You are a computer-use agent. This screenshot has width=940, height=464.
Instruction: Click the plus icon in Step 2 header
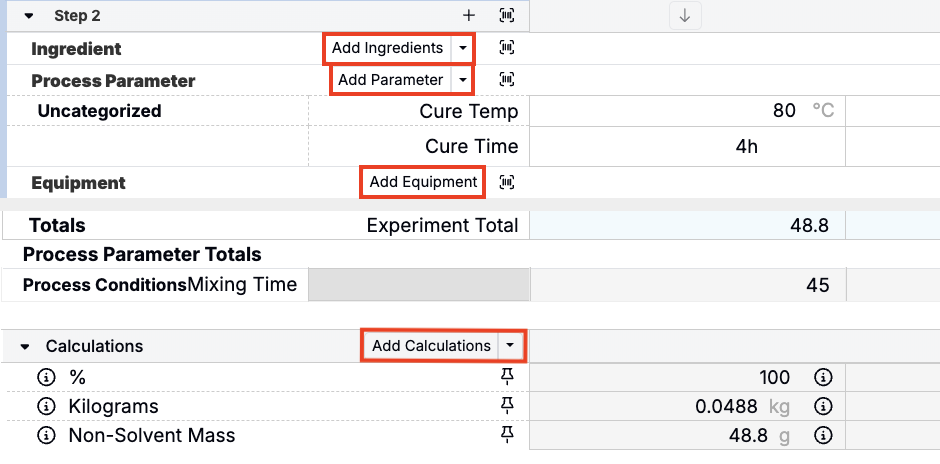(469, 15)
